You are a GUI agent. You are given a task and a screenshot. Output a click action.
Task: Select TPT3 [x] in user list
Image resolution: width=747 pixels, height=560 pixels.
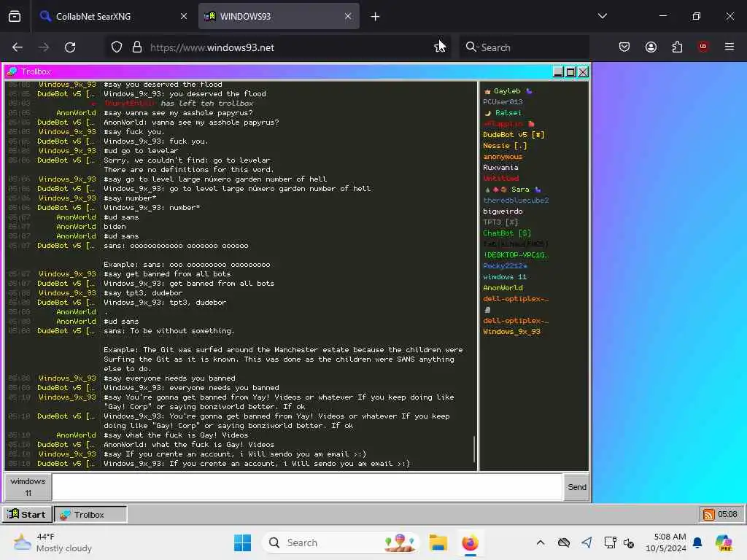pos(500,222)
